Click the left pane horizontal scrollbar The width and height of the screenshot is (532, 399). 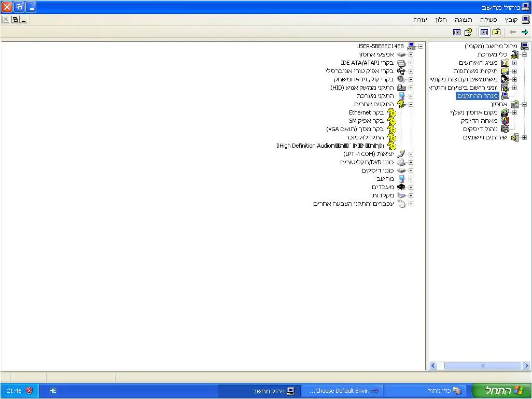point(482,366)
